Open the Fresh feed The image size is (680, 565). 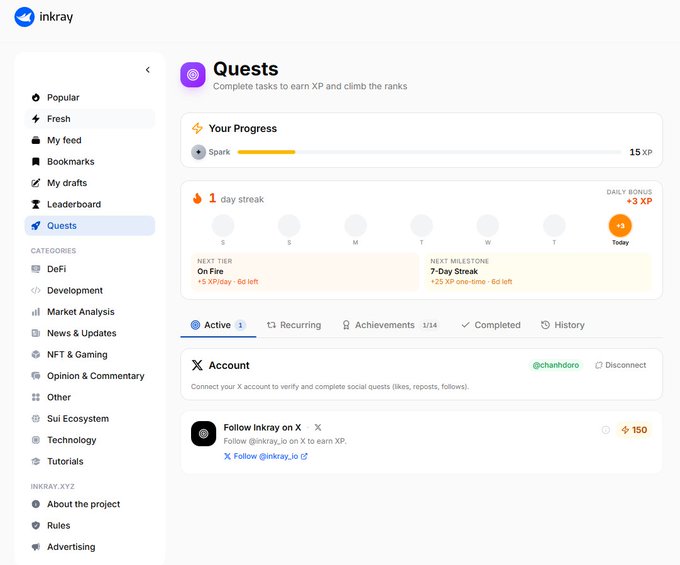(x=90, y=118)
